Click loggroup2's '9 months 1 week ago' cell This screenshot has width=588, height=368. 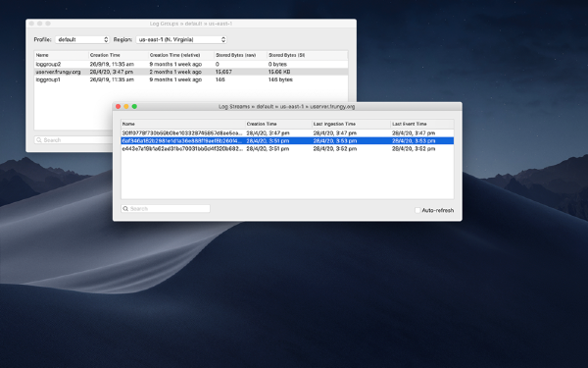175,64
